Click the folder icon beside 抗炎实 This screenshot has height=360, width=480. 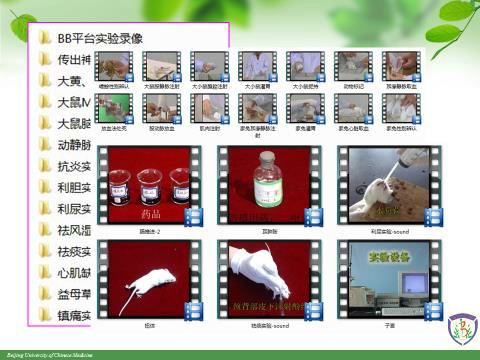45,166
